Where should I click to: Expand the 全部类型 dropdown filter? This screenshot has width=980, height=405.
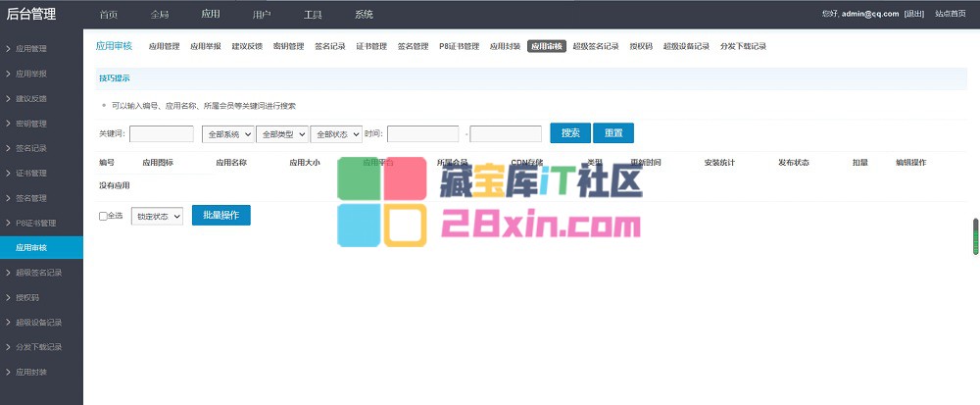coord(283,133)
